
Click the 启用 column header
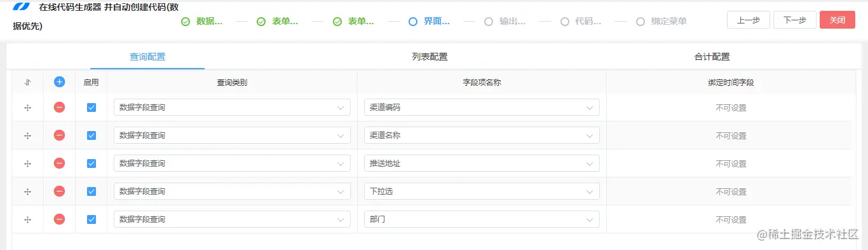pos(91,83)
